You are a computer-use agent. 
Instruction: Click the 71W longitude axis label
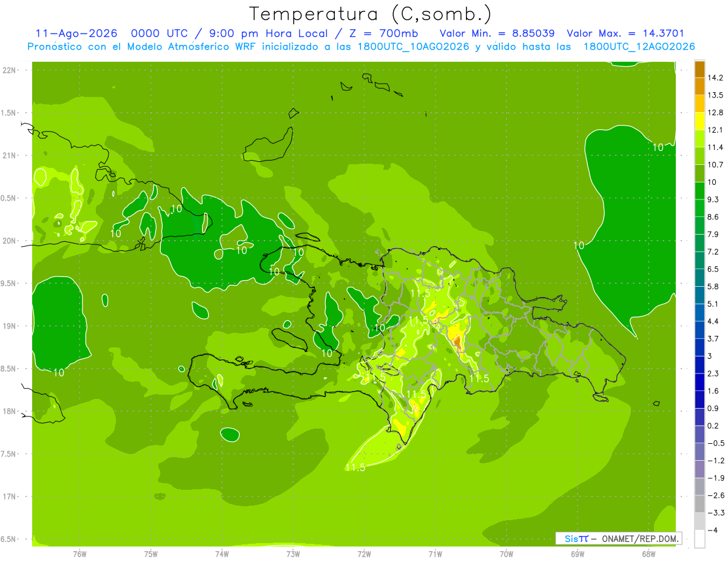tap(435, 554)
